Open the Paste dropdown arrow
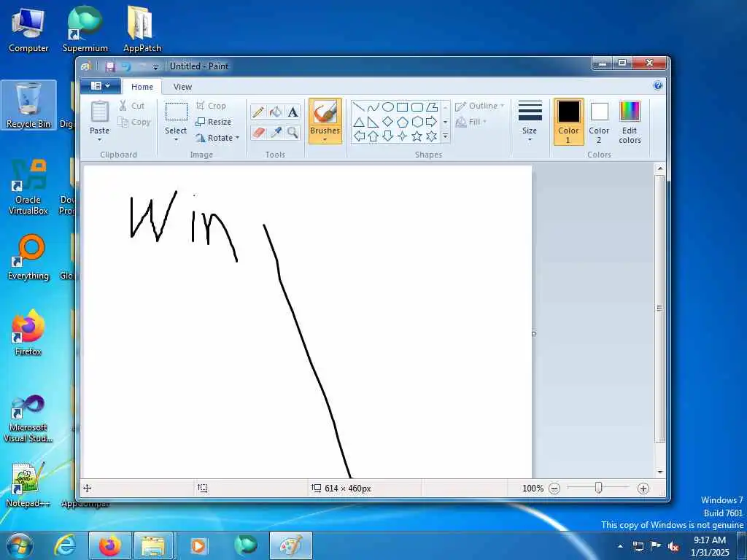Screen dimensions: 747x560 99,140
